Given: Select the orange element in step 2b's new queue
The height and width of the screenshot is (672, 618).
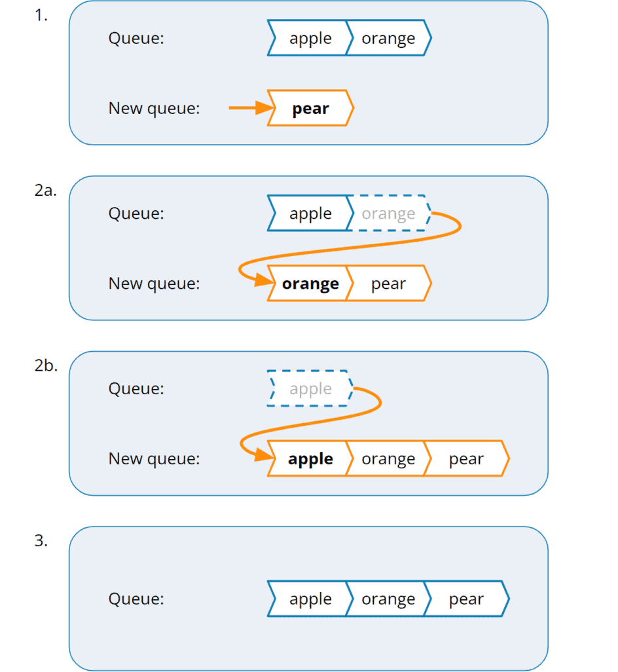Looking at the screenshot, I should [x=388, y=459].
